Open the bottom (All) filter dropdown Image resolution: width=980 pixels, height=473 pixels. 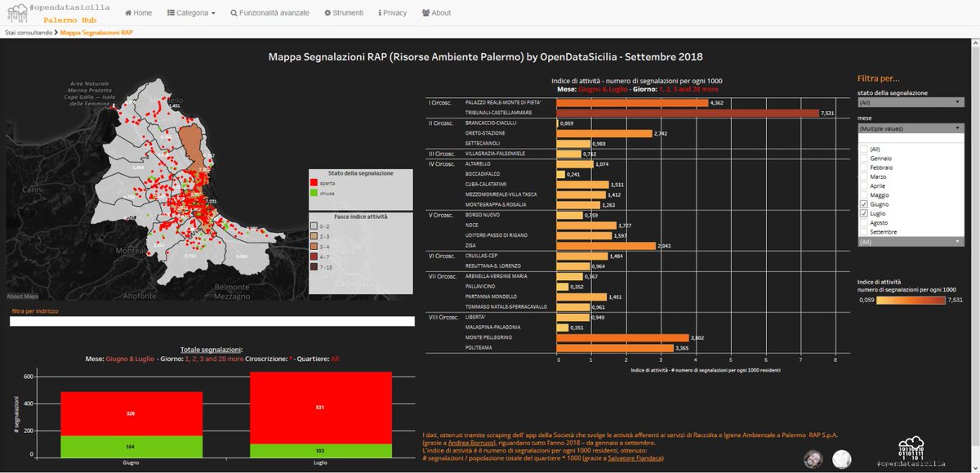[911, 242]
